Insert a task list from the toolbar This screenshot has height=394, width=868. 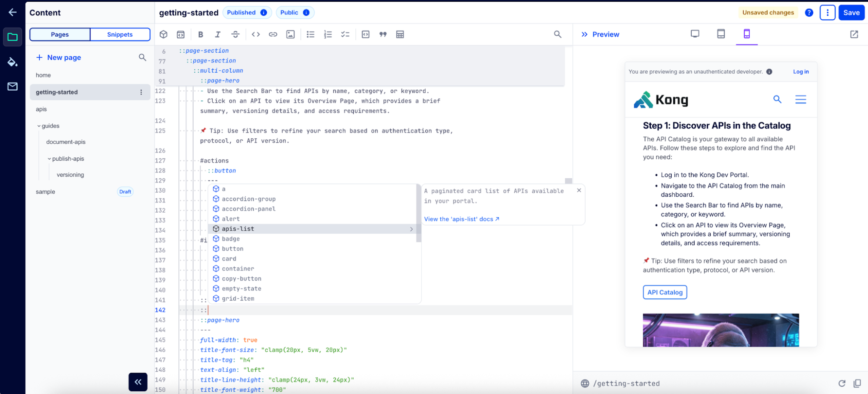click(345, 34)
